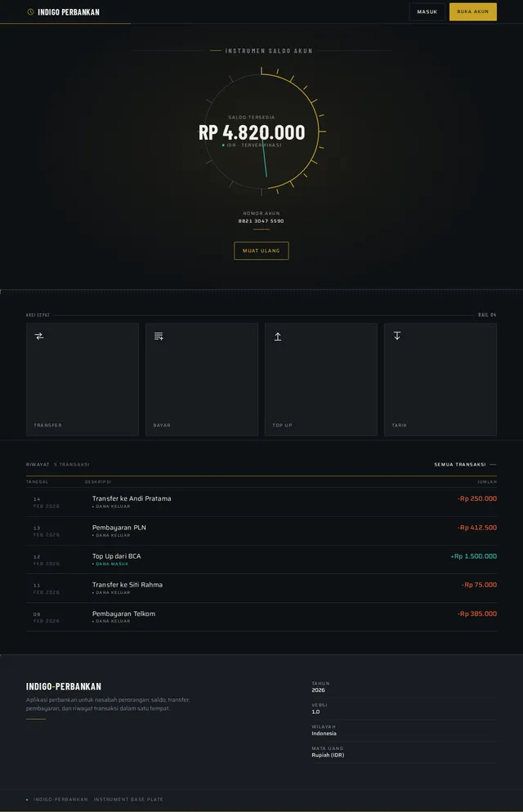Open the Top Up dari BCA transaction
The height and width of the screenshot is (812, 523).
[x=261, y=560]
